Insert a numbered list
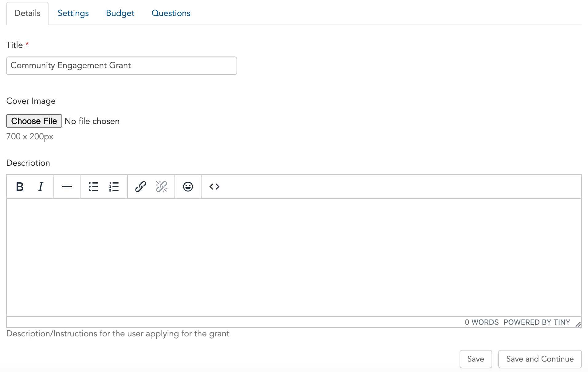Viewport: 588px width, 372px height. 114,187
